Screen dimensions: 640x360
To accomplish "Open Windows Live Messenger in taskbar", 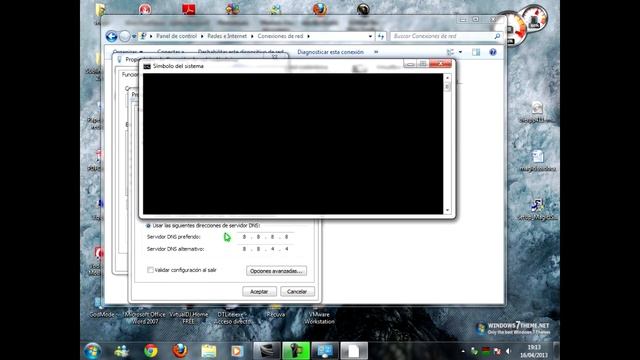I will pos(121,351).
